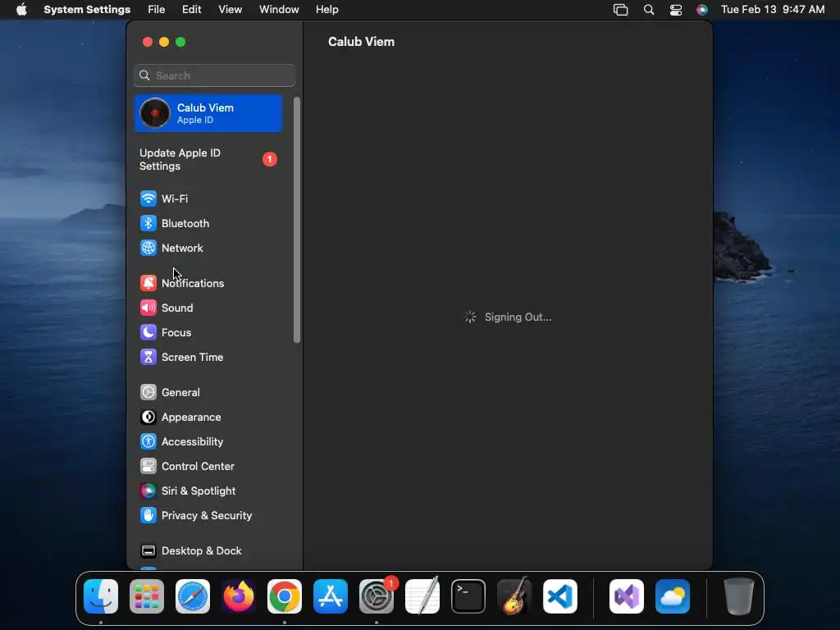
Task: Launch Google Chrome from the Dock
Action: pyautogui.click(x=285, y=596)
